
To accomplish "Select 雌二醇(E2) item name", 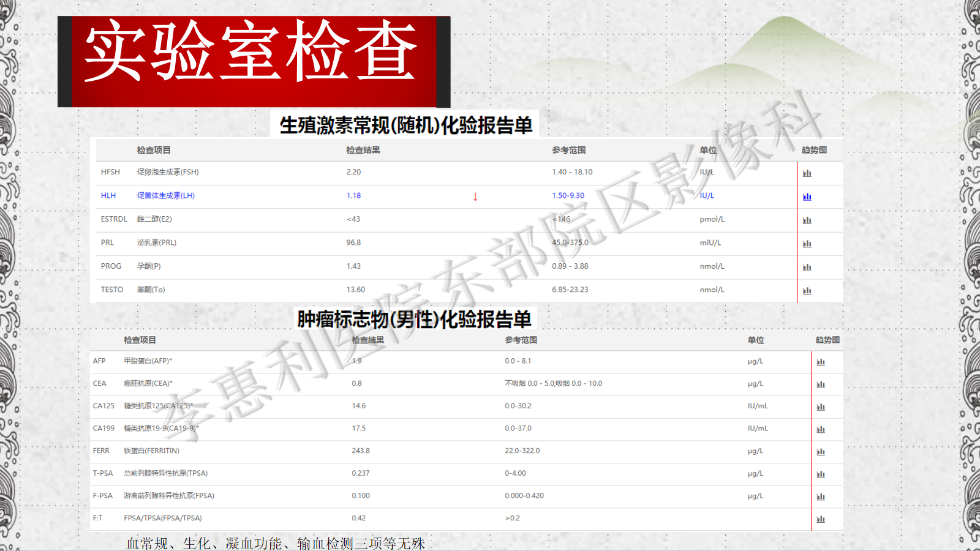I will (154, 219).
